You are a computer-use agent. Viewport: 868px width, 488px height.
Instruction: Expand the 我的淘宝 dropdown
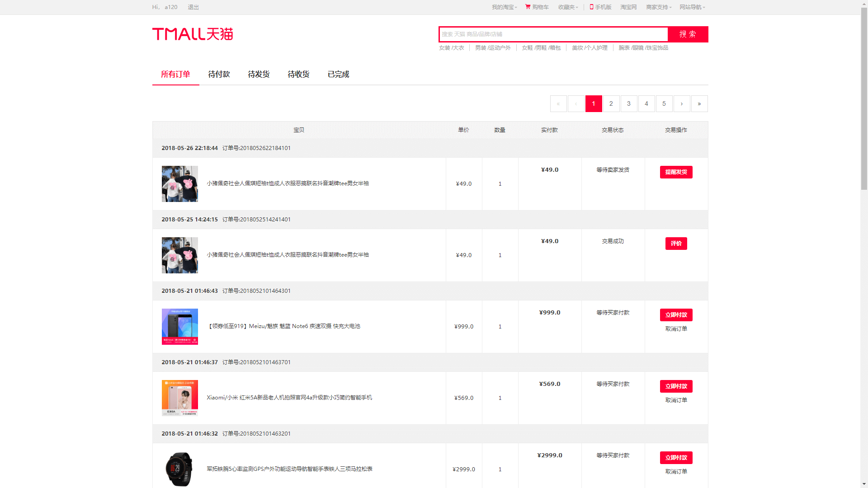point(505,7)
